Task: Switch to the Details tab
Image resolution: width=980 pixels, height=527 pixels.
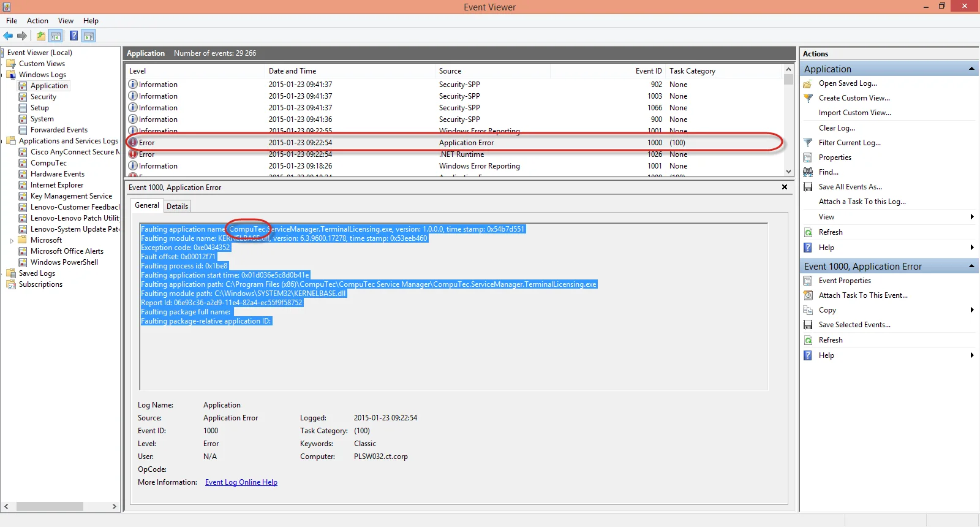Action: point(178,207)
